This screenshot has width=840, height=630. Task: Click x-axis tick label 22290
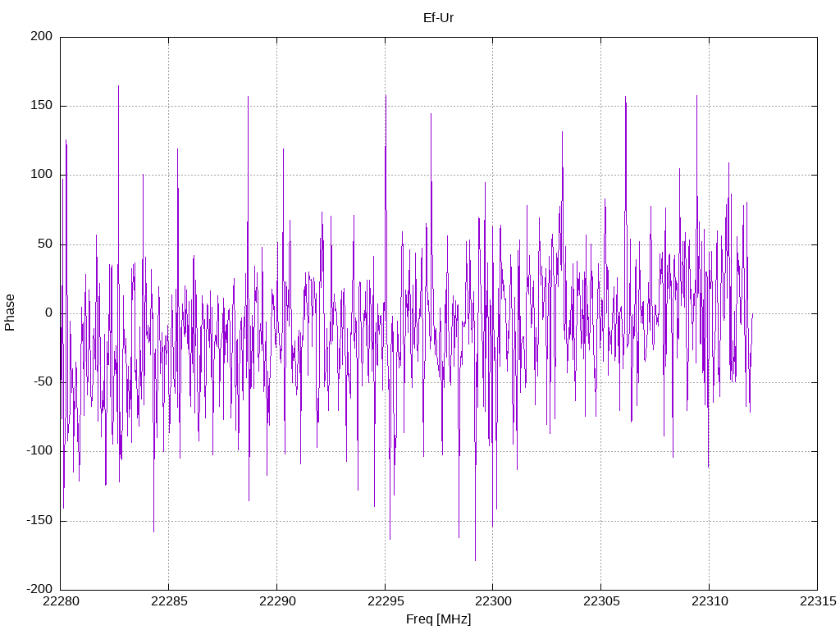pos(277,601)
